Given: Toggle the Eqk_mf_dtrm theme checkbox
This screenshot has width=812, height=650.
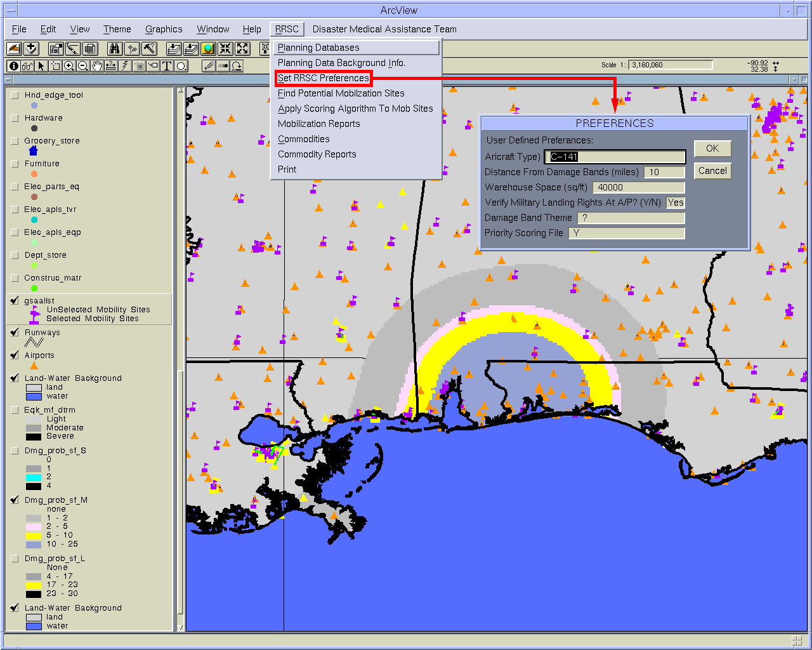Looking at the screenshot, I should pyautogui.click(x=15, y=410).
